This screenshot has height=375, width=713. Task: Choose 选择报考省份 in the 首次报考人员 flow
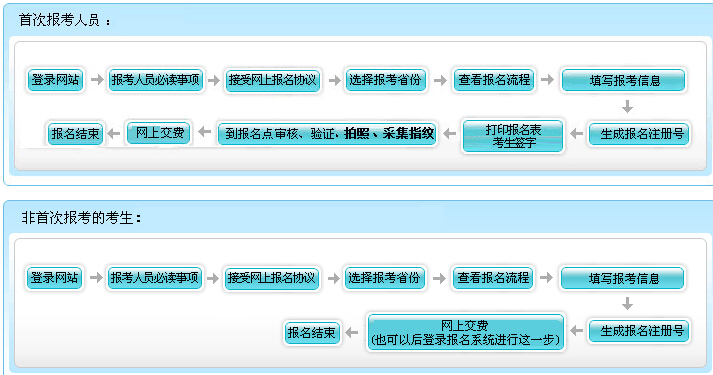point(385,80)
